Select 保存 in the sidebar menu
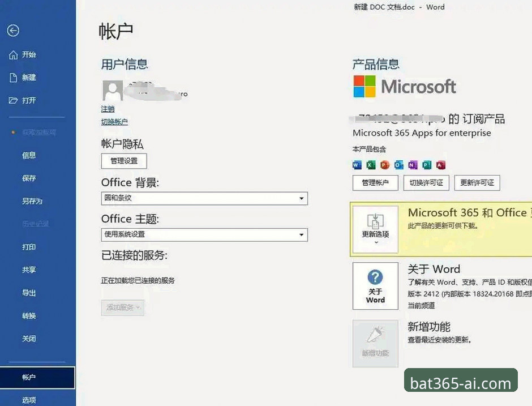This screenshot has width=532, height=406. tap(29, 178)
